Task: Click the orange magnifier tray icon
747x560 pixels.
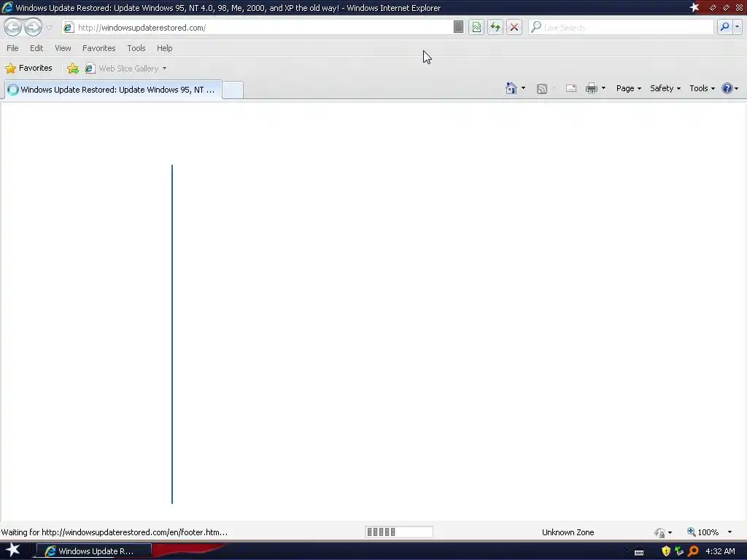Action: coord(694,551)
